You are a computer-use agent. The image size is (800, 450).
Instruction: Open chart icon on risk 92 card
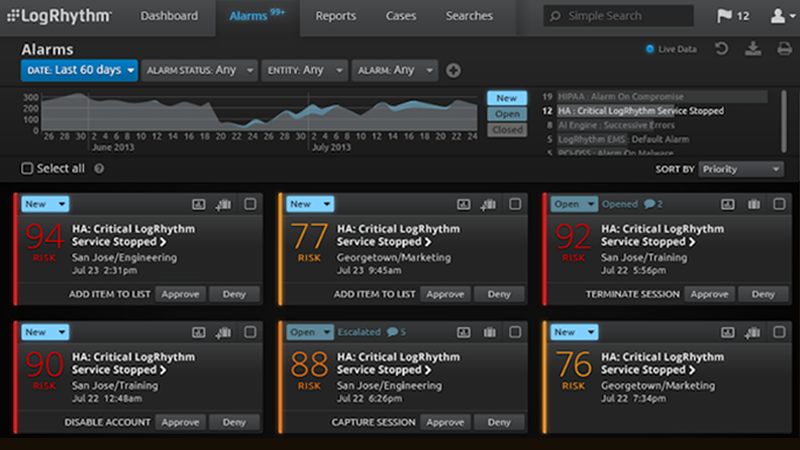pyautogui.click(x=728, y=205)
